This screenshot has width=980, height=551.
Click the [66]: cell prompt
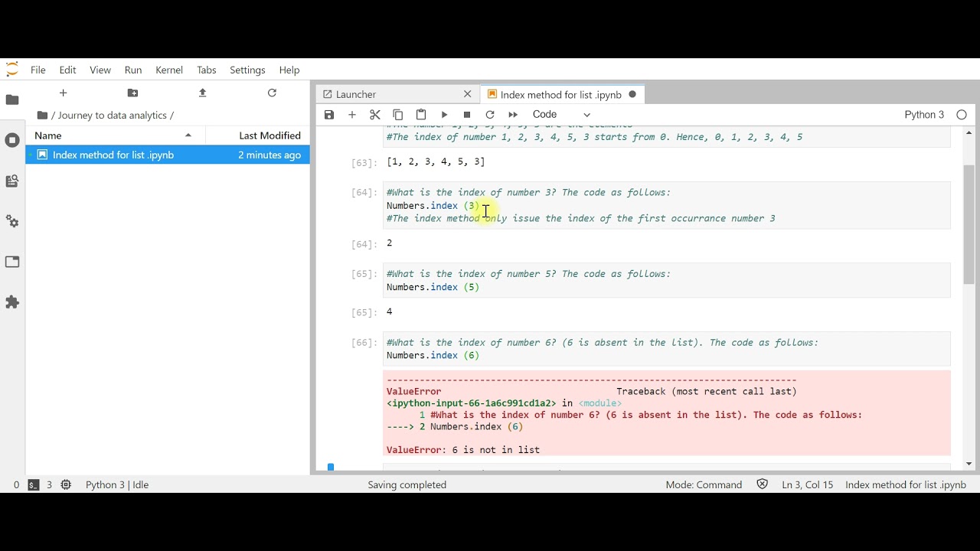pos(364,343)
